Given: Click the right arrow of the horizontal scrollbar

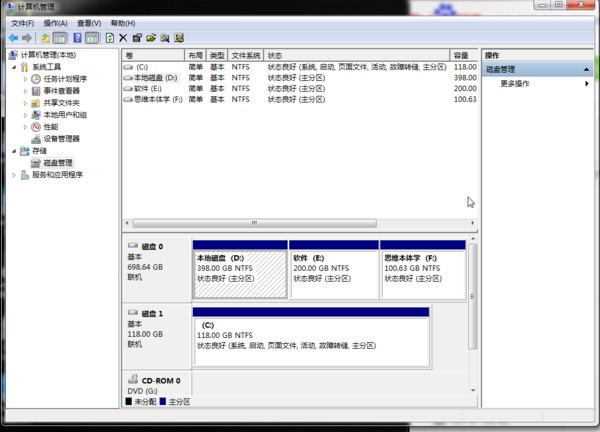Looking at the screenshot, I should point(473,223).
